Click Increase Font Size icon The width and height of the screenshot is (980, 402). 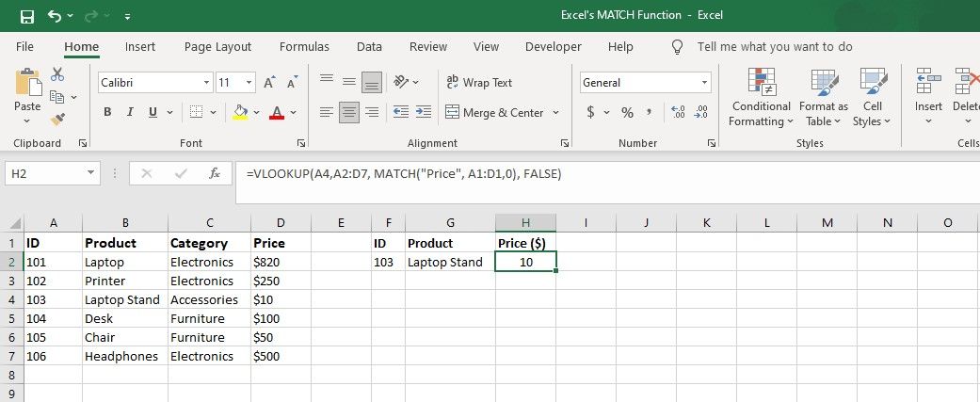[x=269, y=83]
